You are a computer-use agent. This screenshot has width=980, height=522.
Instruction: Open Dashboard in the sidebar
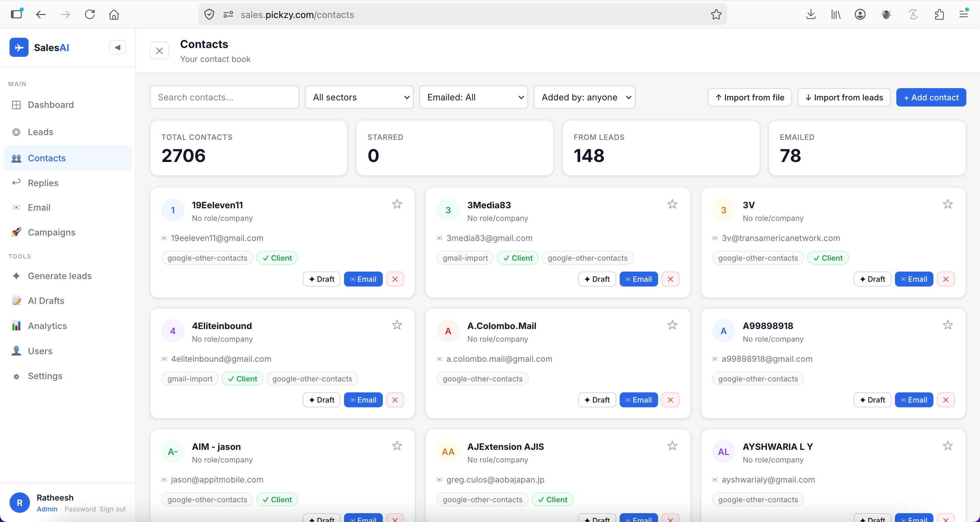(68, 104)
